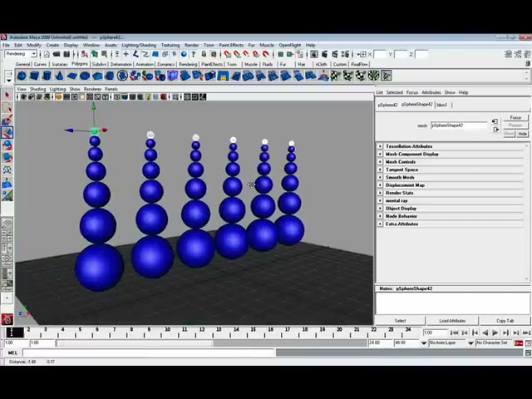Create a polygon cylinder from the shelf

click(x=47, y=76)
